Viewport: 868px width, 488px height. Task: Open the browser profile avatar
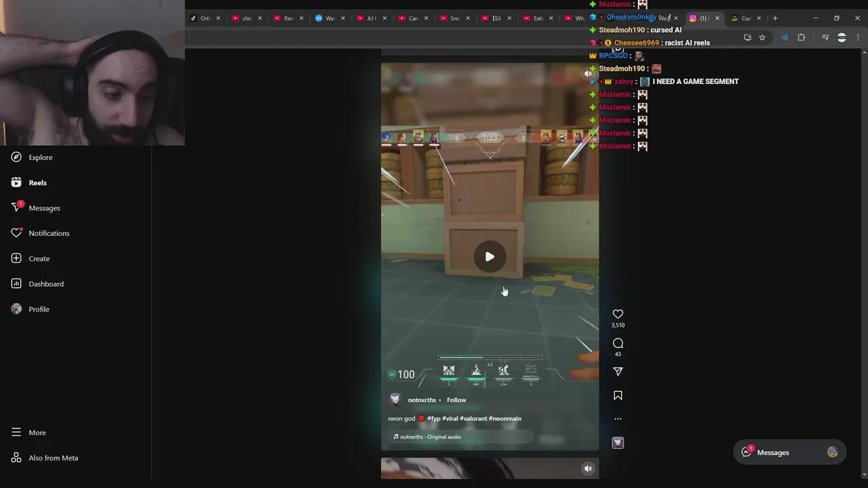pyautogui.click(x=842, y=37)
